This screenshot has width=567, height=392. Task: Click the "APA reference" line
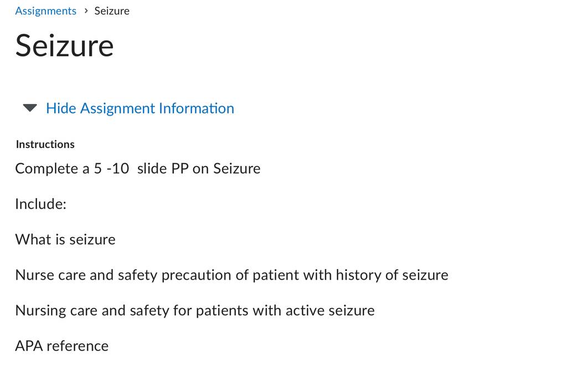coord(62,346)
